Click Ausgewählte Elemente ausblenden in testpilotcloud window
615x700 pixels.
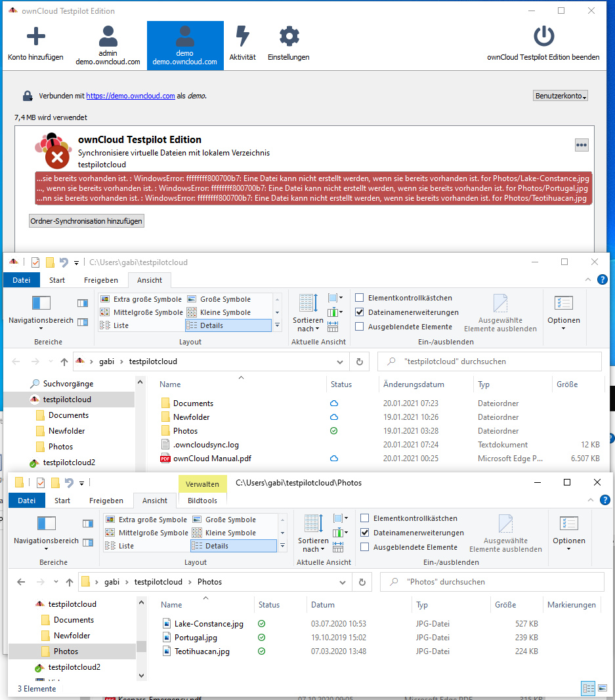pyautogui.click(x=500, y=313)
